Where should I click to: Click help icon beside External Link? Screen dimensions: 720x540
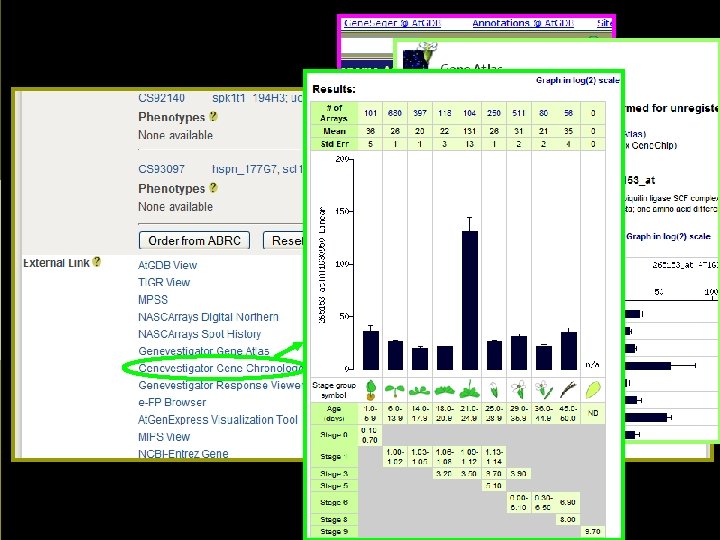coord(96,262)
